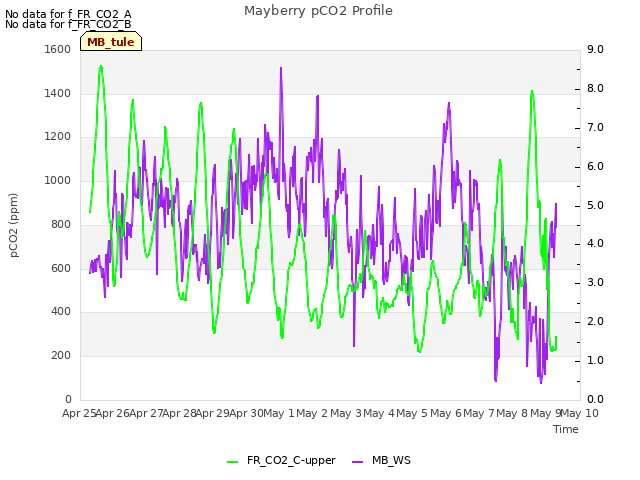The width and height of the screenshot is (640, 480).
Task: Click the May 6 x-axis tick label
Action: [x=446, y=413]
